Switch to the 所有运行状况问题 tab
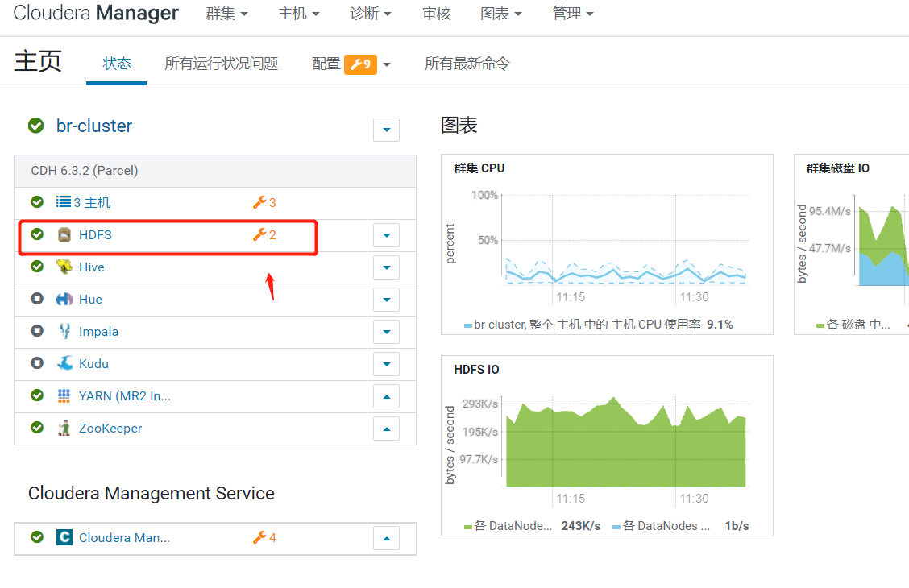Screen dimensions: 909x588 tap(222, 63)
